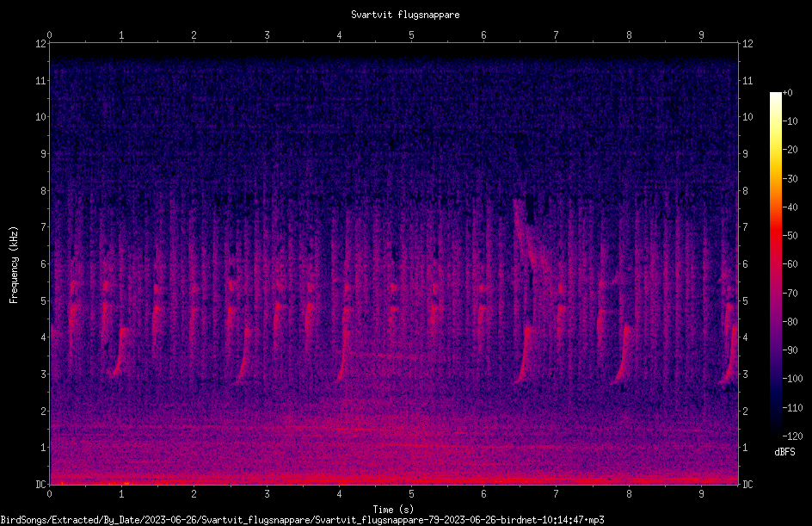
Task: Click the rising call note near 8 seconds
Action: (623, 354)
